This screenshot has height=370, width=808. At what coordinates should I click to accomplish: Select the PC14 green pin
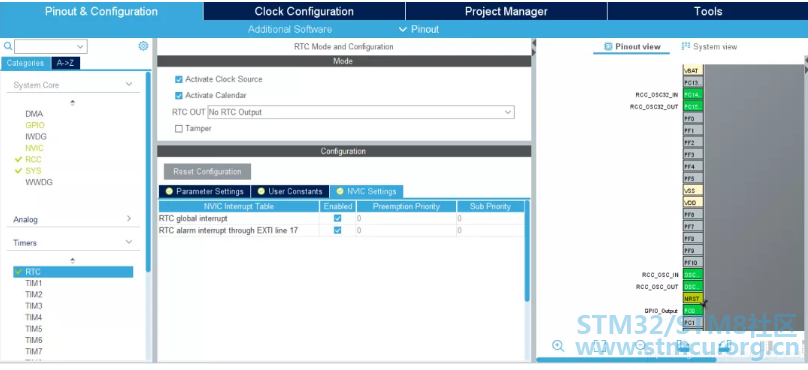693,95
